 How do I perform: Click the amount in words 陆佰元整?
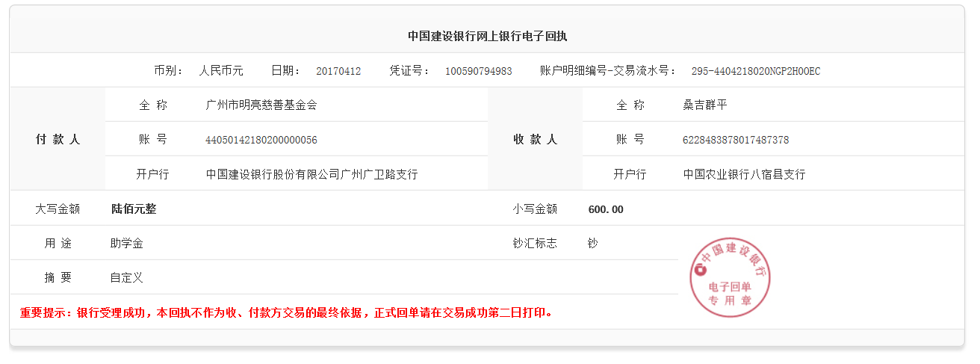134,209
